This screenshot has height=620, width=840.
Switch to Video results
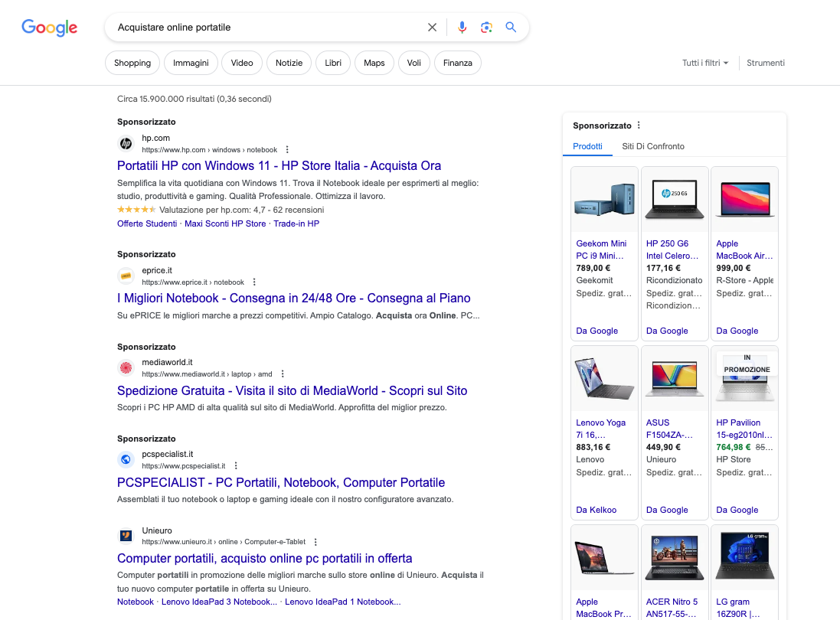click(x=242, y=63)
